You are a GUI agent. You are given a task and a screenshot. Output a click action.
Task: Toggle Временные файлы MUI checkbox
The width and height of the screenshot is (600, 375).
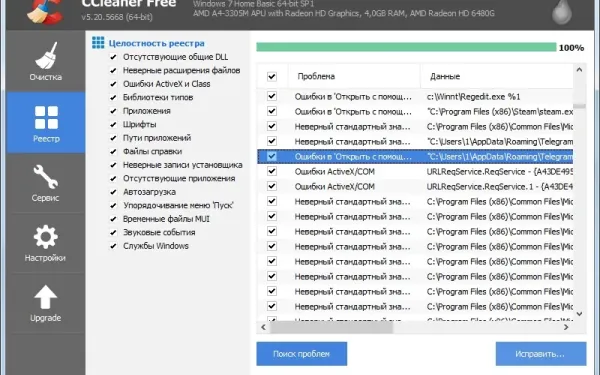point(113,219)
